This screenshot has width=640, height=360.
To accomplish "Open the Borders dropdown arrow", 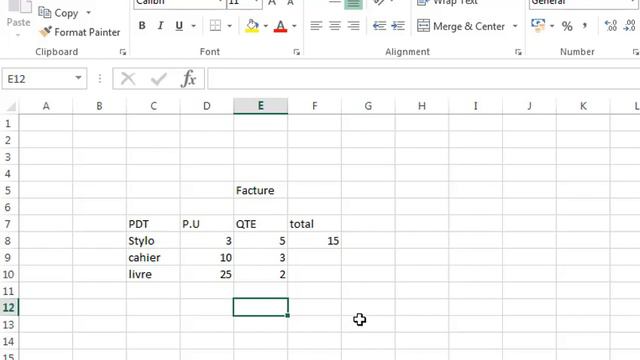I will click(229, 26).
